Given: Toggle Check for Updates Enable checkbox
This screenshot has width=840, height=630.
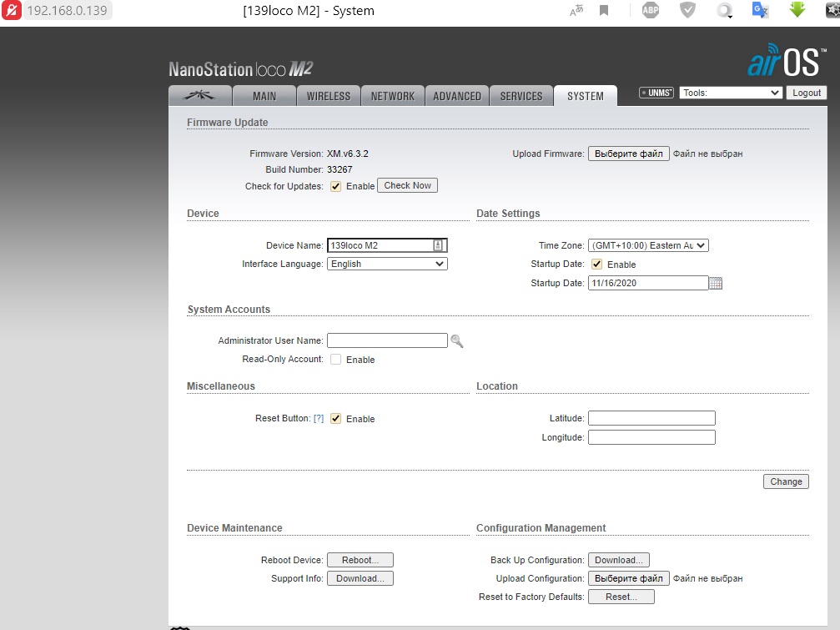Looking at the screenshot, I should pyautogui.click(x=335, y=186).
